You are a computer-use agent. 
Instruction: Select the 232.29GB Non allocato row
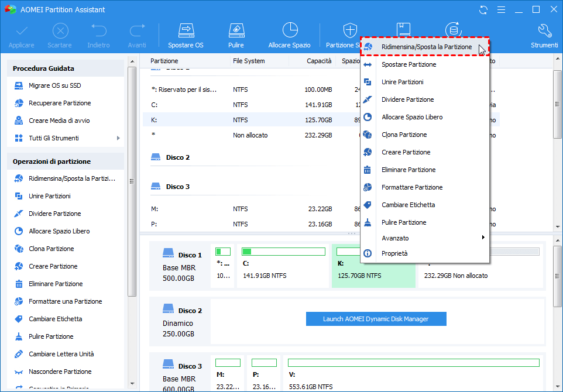coord(251,135)
